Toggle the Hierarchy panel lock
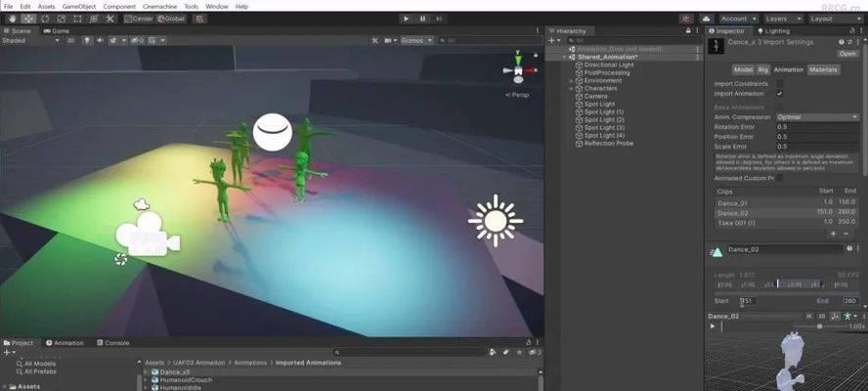868x391 pixels. click(688, 31)
